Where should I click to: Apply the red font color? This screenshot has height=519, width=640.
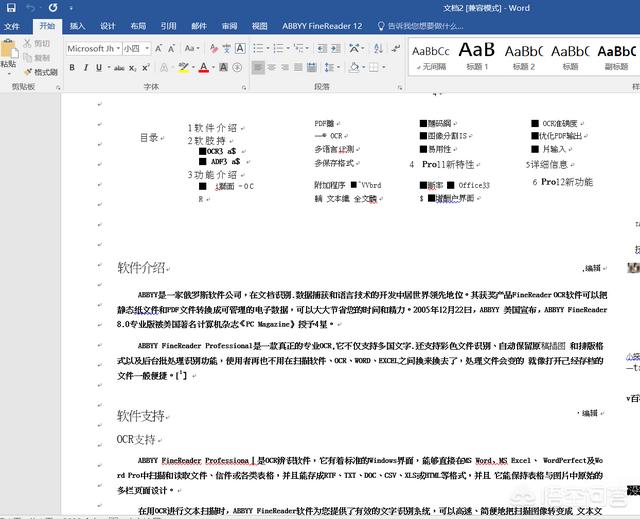pos(204,68)
